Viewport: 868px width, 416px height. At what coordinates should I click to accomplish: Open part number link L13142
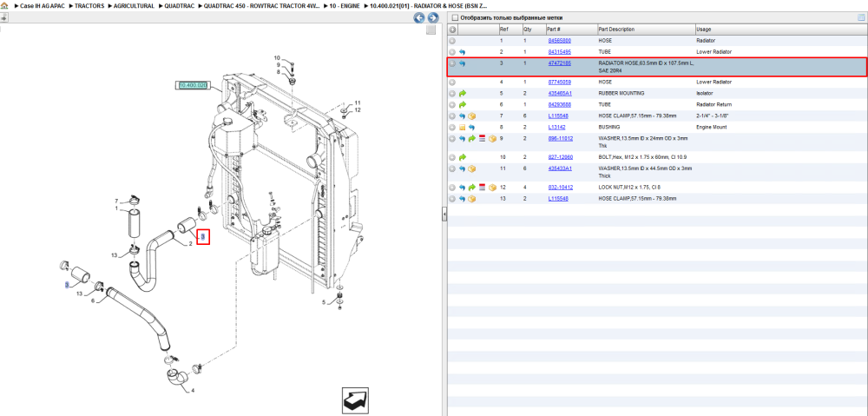(556, 128)
